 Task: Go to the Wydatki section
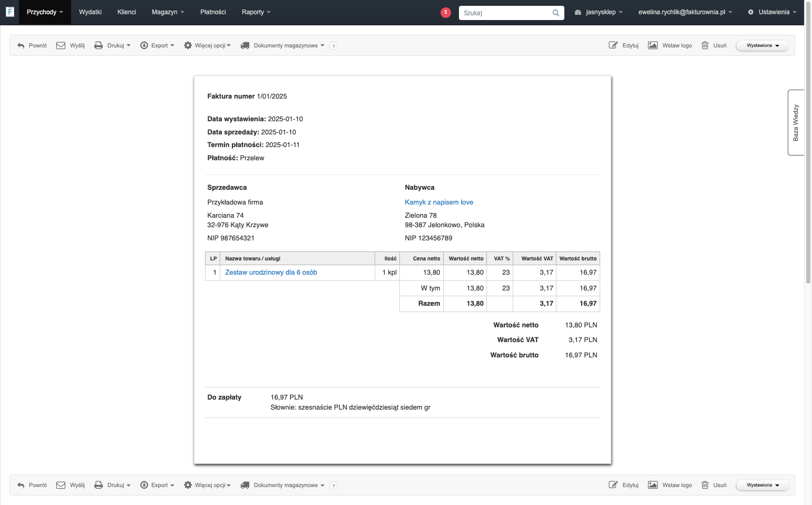point(90,12)
